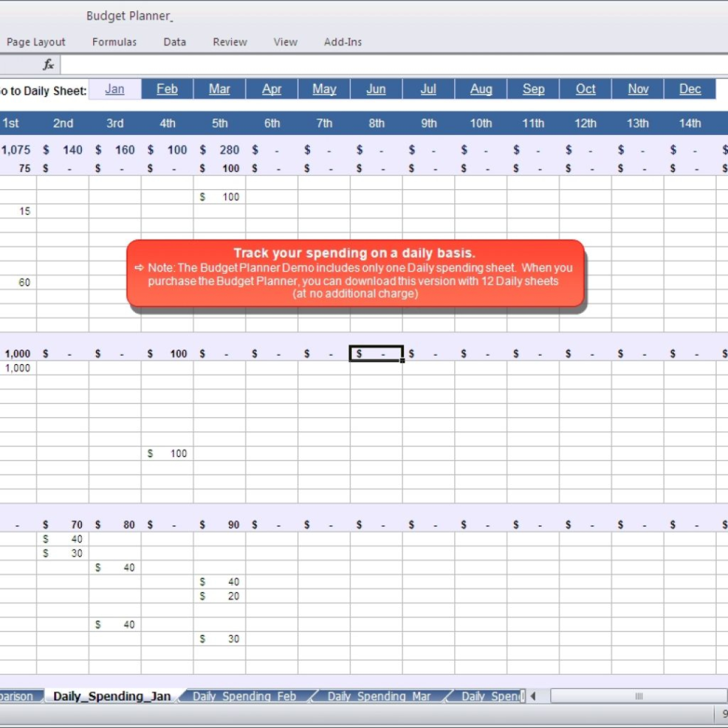The image size is (728, 728).
Task: Open the Data ribbon tab
Action: pyautogui.click(x=174, y=42)
